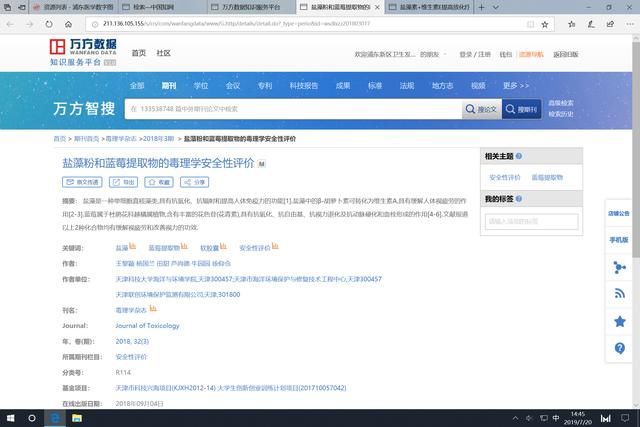Click the 搜期刊 search button
The image size is (640, 427).
pos(522,109)
